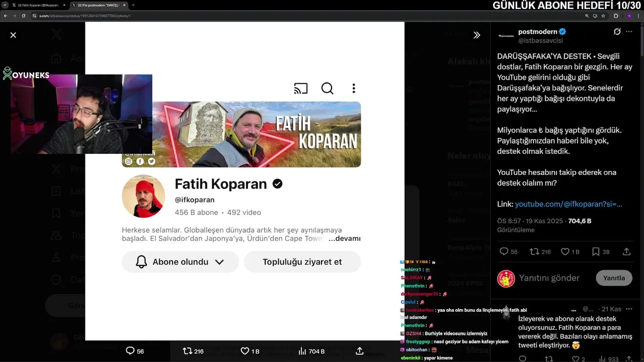Open the youtube.com/@ifkoparan link
This screenshot has width=644, height=362.
tap(569, 204)
